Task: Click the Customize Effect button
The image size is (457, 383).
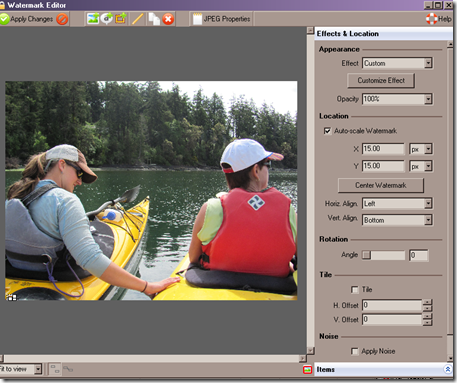Action: [381, 80]
